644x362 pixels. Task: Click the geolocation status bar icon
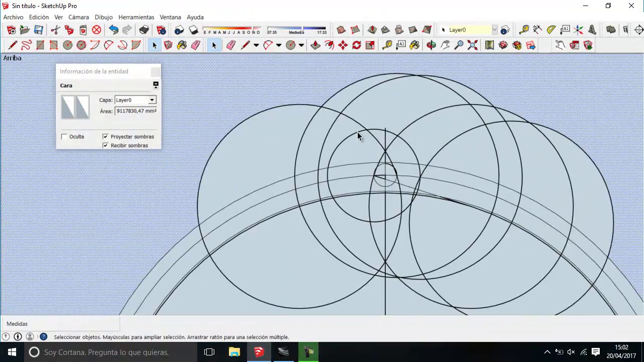point(6,337)
